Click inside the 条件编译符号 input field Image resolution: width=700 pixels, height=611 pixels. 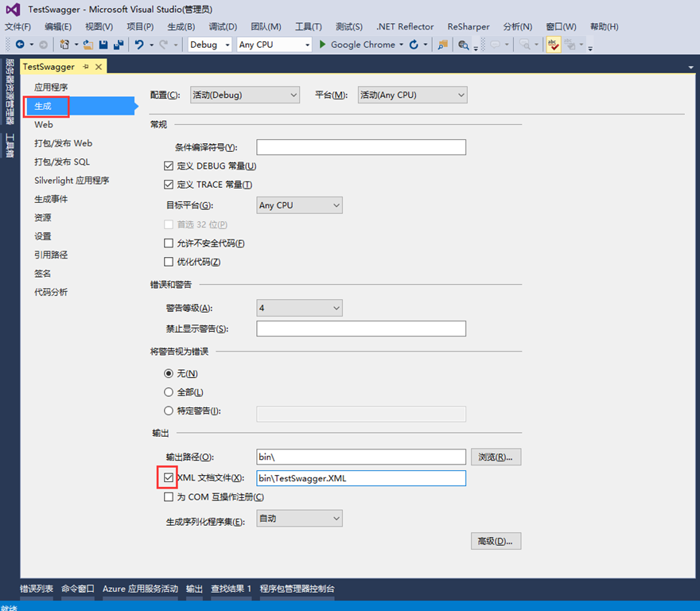click(360, 146)
